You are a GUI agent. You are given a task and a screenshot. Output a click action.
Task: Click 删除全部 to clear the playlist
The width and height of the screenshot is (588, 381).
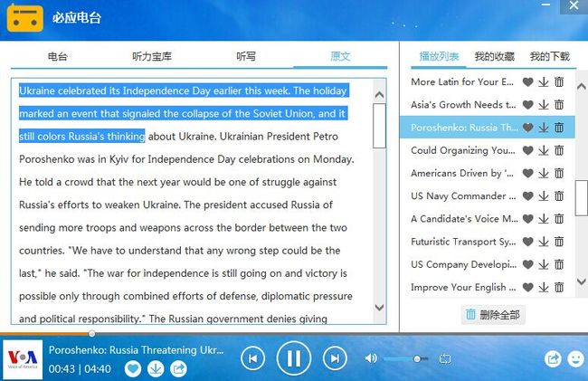[x=493, y=315]
